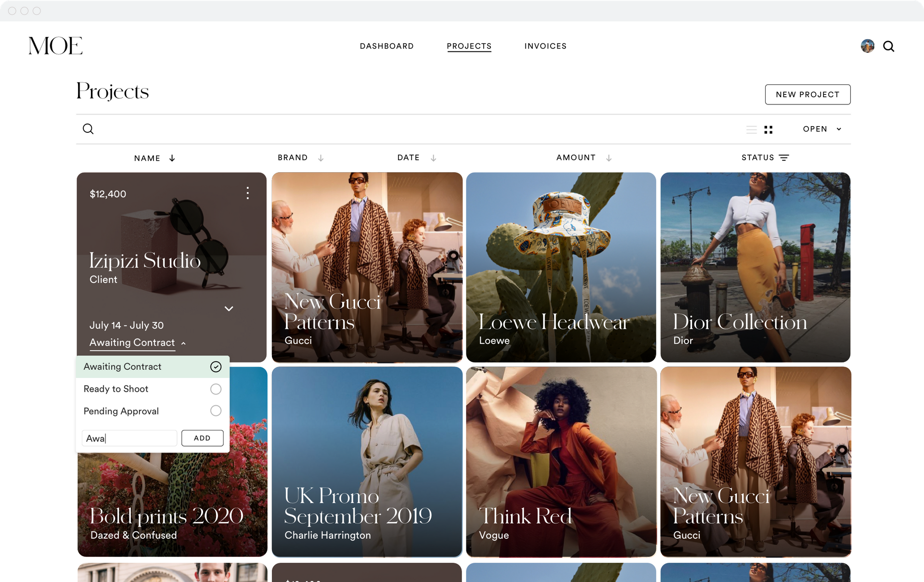Click the projects search icon below title

[x=88, y=129]
